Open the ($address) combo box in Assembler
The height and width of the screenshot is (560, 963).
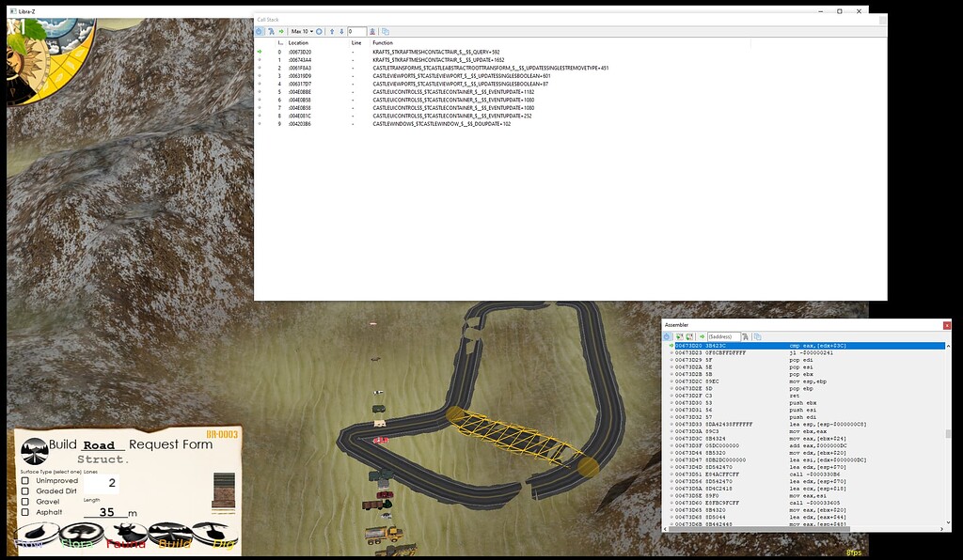(x=725, y=336)
